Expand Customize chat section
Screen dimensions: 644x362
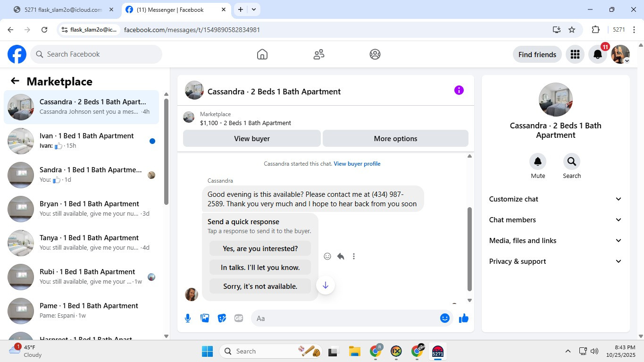pos(556,199)
